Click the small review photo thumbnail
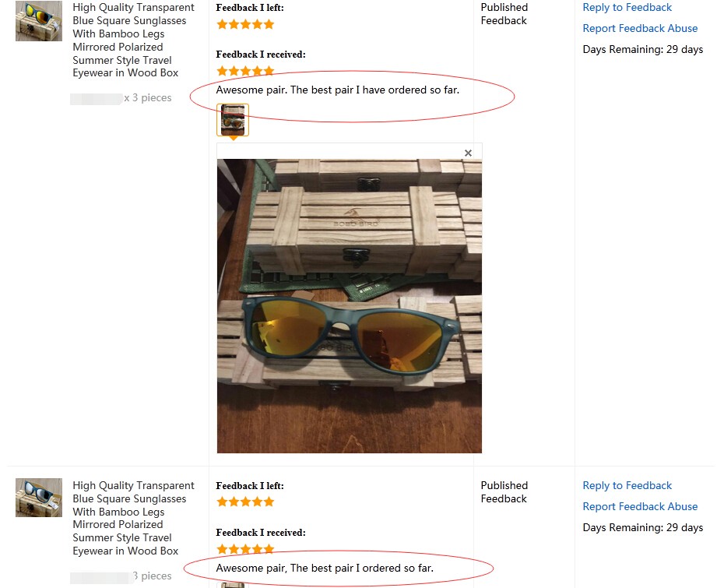This screenshot has width=724, height=588. tap(233, 120)
